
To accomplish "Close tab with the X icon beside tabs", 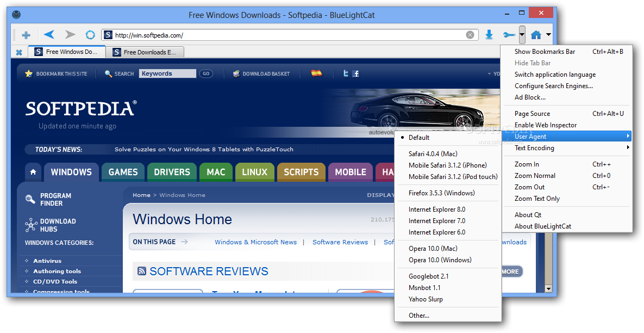I will (x=19, y=52).
